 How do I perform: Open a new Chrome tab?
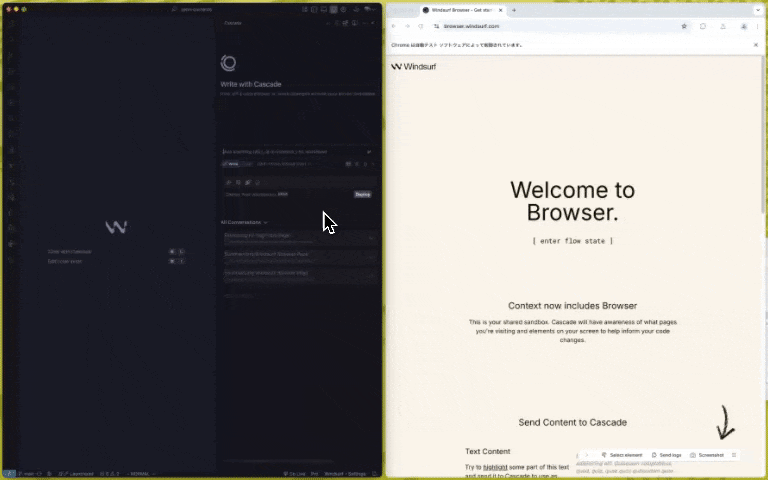pyautogui.click(x=514, y=10)
